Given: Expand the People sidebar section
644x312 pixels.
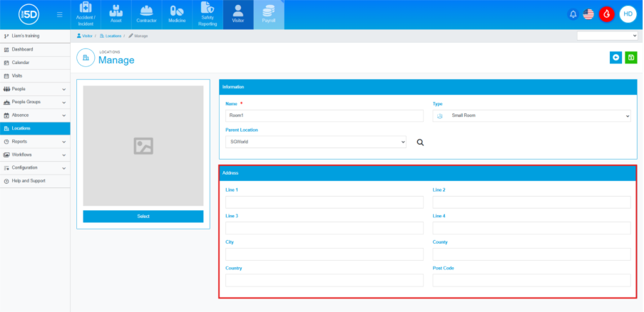Looking at the screenshot, I should coord(35,89).
